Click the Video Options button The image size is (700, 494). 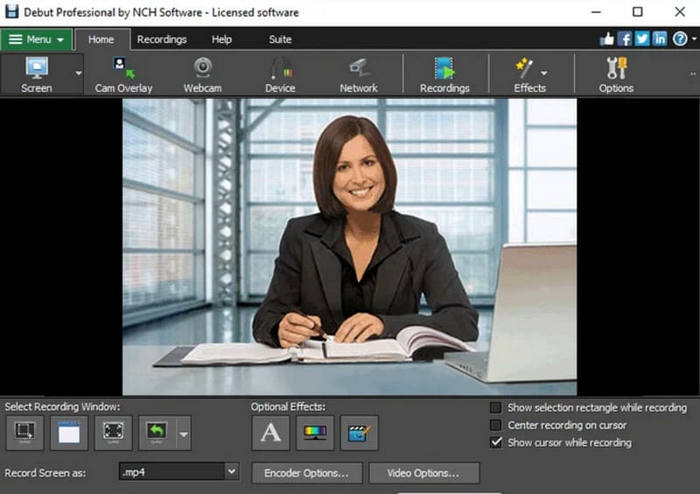point(424,473)
